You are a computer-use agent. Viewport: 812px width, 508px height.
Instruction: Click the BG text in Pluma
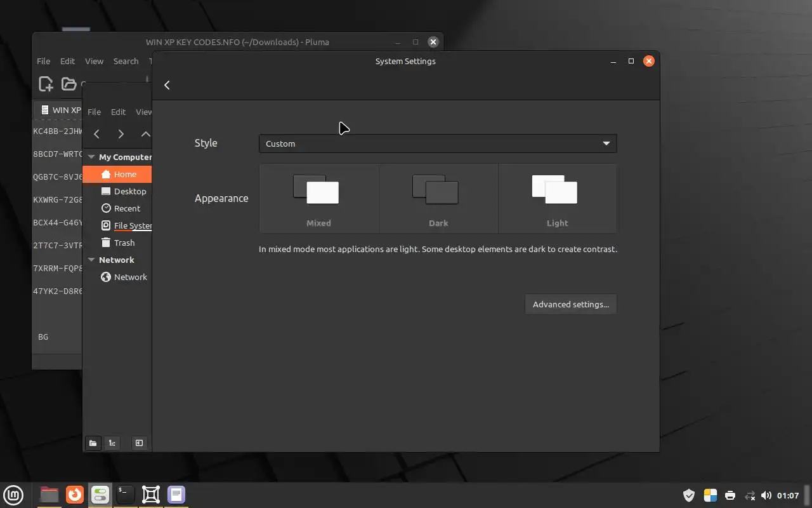(43, 337)
